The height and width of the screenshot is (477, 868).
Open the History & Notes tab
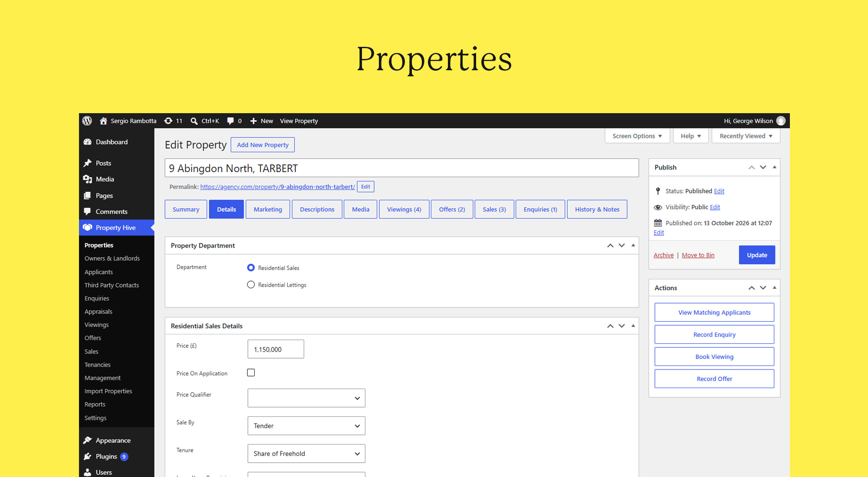597,209
